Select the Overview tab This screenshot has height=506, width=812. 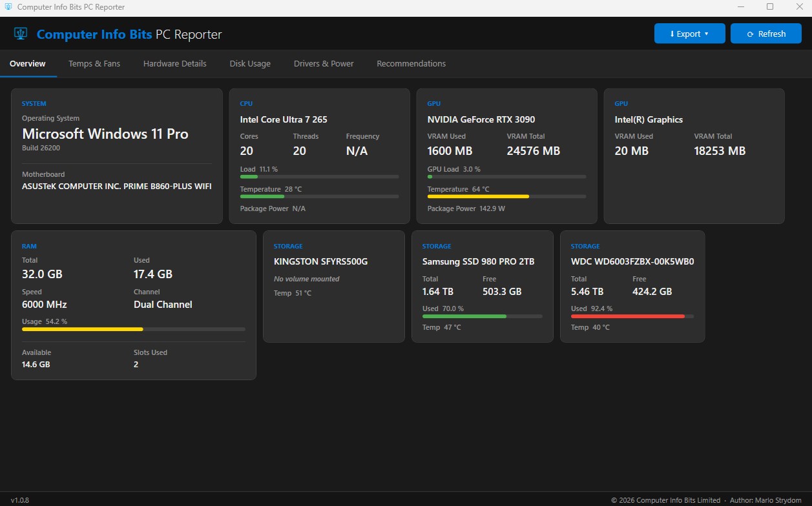pos(27,63)
